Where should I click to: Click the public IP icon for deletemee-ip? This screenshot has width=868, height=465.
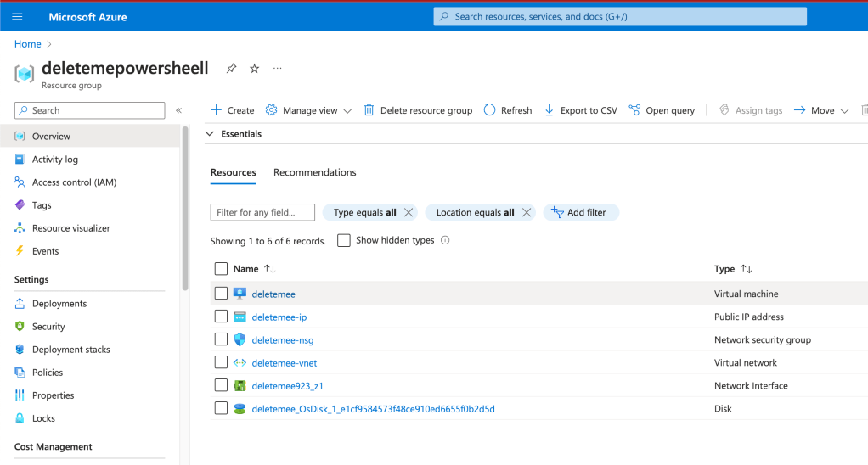click(x=240, y=317)
